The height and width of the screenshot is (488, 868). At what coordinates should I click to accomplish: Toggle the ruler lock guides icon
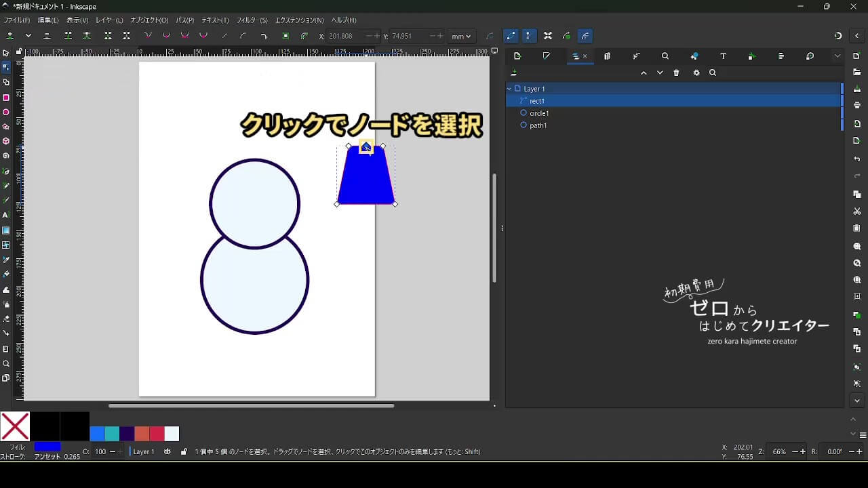19,52
